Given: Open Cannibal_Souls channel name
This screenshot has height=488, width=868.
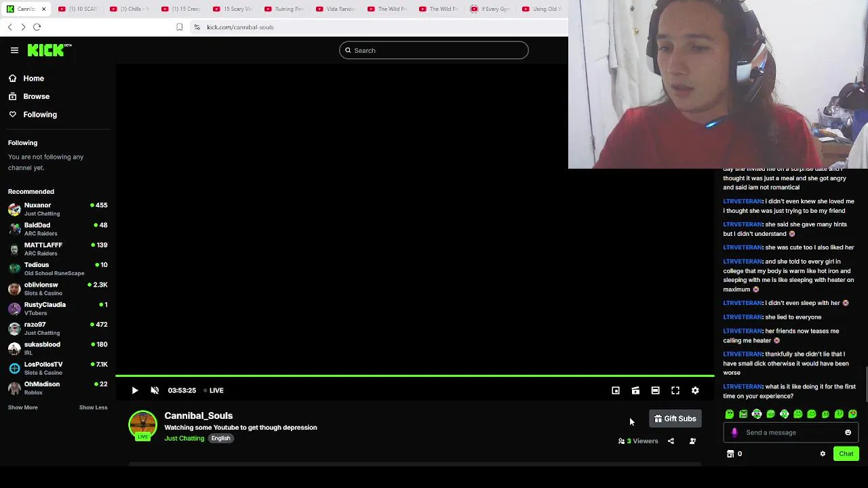Looking at the screenshot, I should pos(199,415).
